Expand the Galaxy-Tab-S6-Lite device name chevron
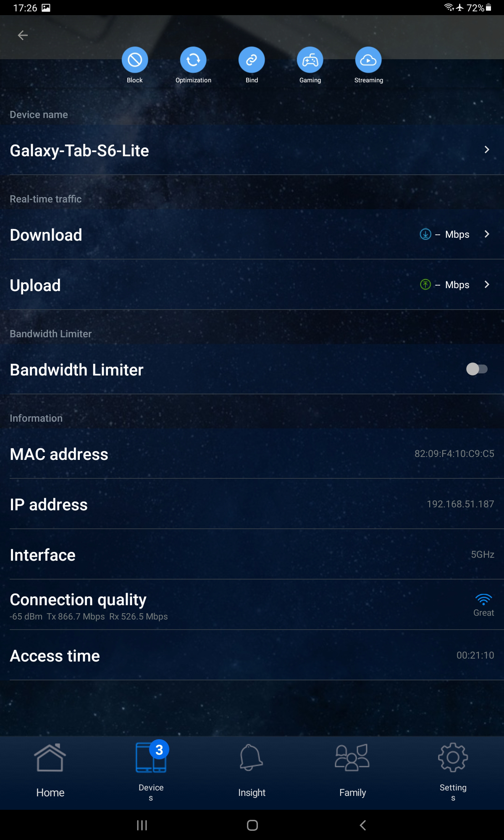This screenshot has width=504, height=840. 487,150
